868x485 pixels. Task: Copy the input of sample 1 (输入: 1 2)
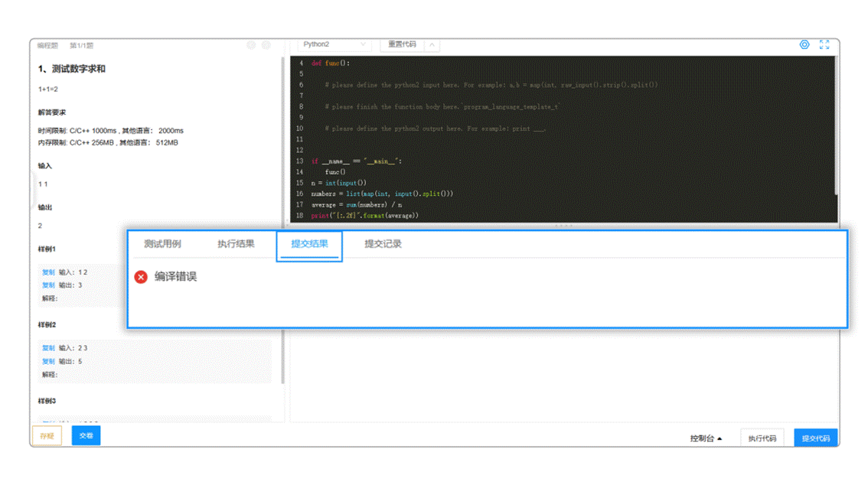pos(48,272)
